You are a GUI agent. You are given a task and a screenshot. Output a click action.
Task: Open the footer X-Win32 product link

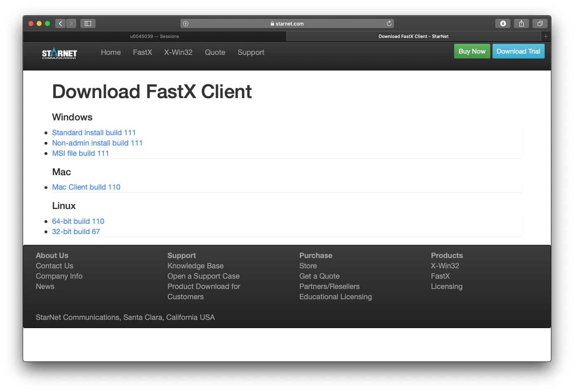[445, 266]
